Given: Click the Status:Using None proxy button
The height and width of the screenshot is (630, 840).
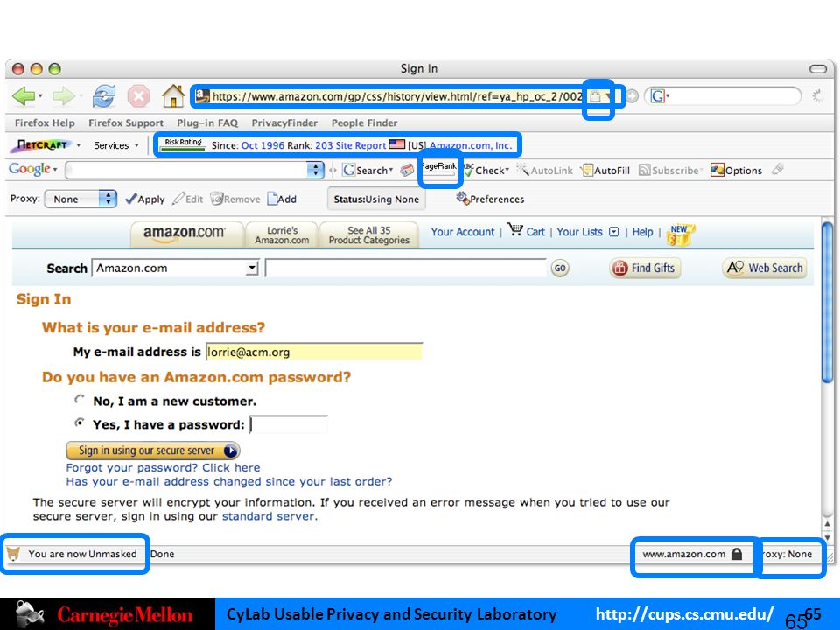Looking at the screenshot, I should coord(376,199).
